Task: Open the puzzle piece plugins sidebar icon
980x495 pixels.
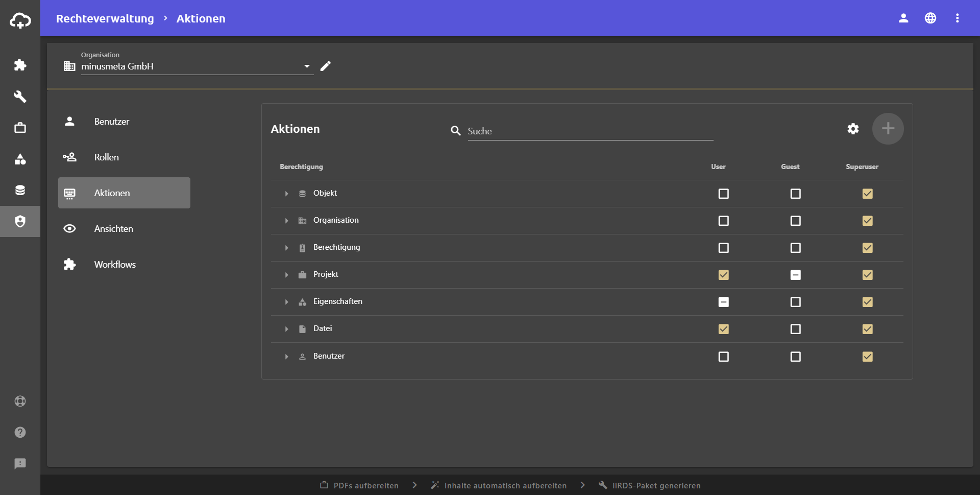Action: pos(20,65)
